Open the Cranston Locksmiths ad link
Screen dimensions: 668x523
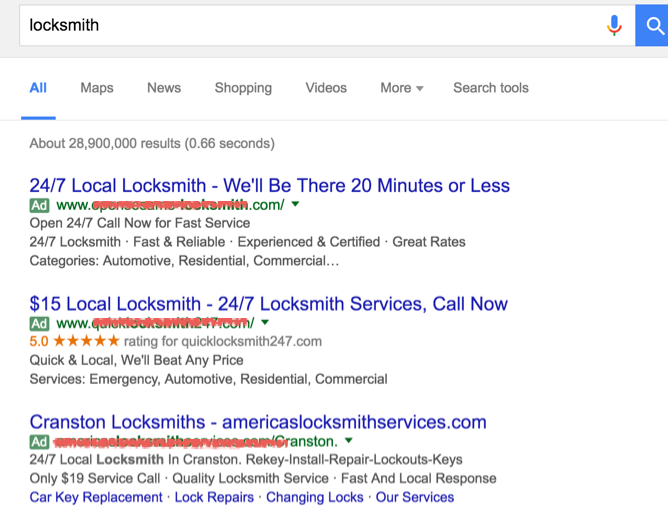258,422
